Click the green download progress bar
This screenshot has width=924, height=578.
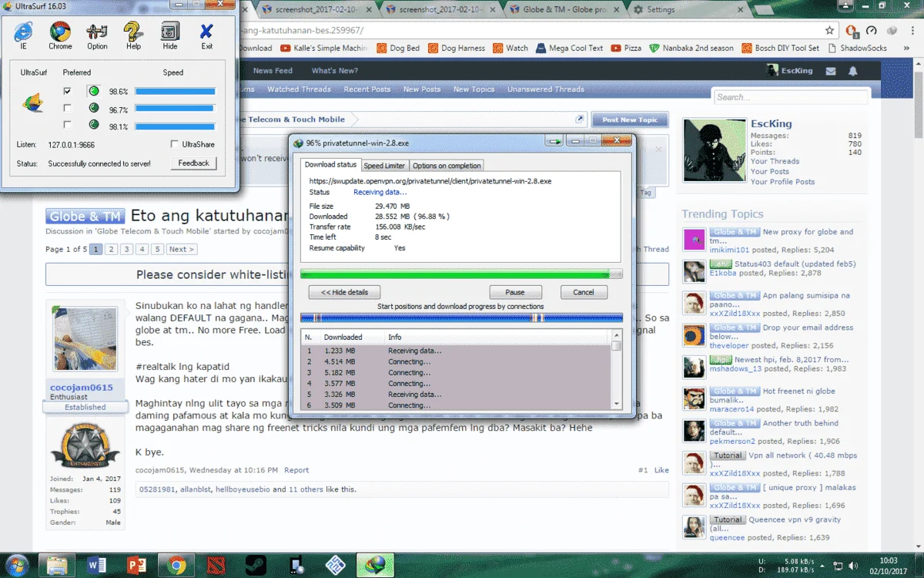point(461,274)
